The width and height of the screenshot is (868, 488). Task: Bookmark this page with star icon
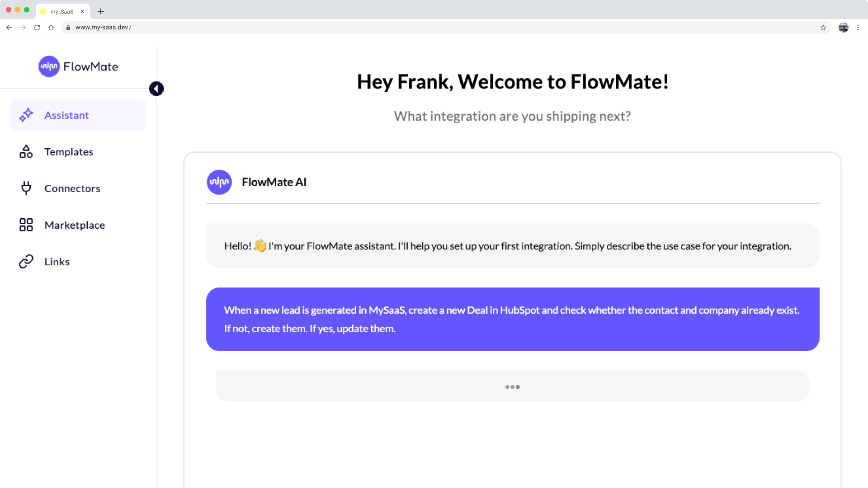click(823, 28)
